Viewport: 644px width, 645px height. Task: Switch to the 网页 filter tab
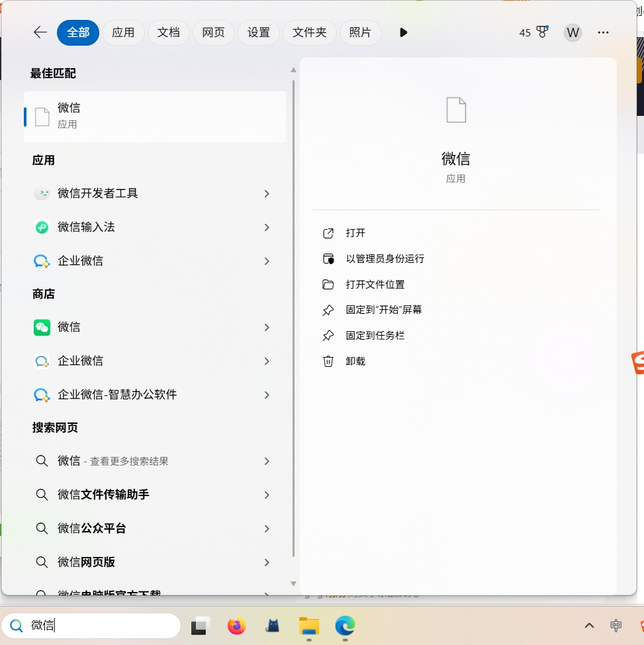(213, 32)
